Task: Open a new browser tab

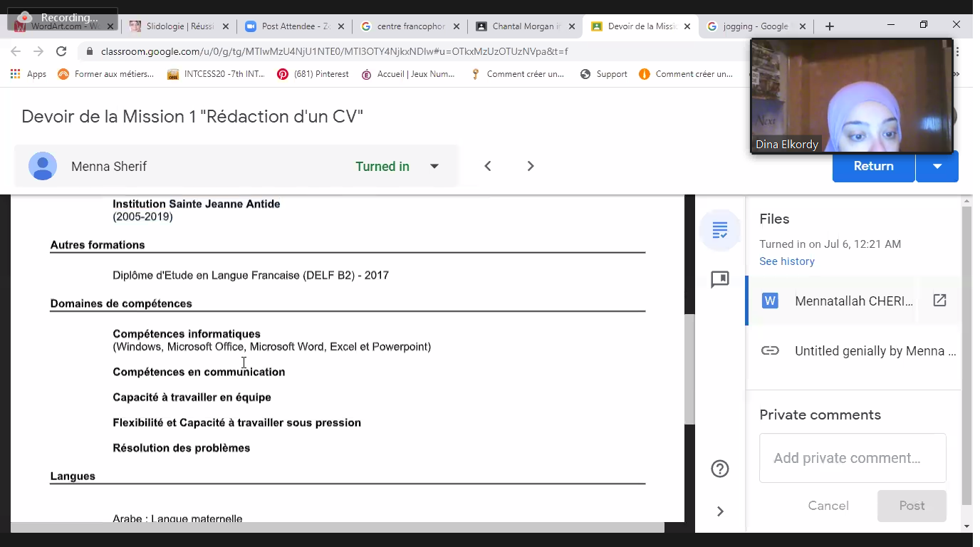Action: pyautogui.click(x=829, y=26)
